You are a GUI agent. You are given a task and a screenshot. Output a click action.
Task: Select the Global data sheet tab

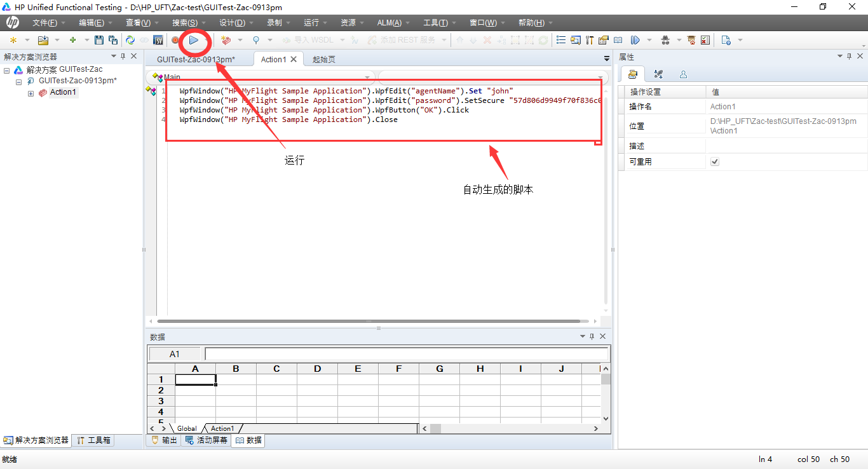[187, 428]
